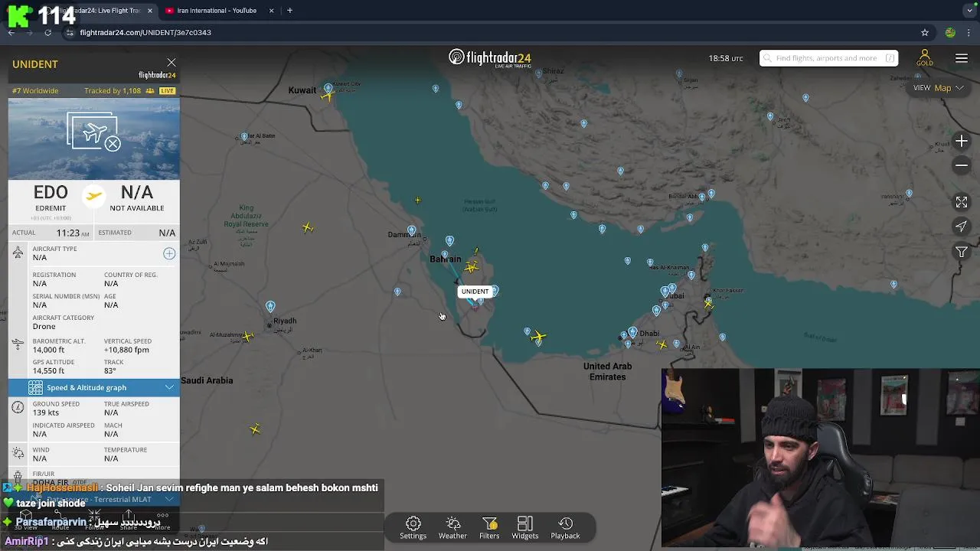
Task: Click Tracked by 1,108 text
Action: point(113,91)
